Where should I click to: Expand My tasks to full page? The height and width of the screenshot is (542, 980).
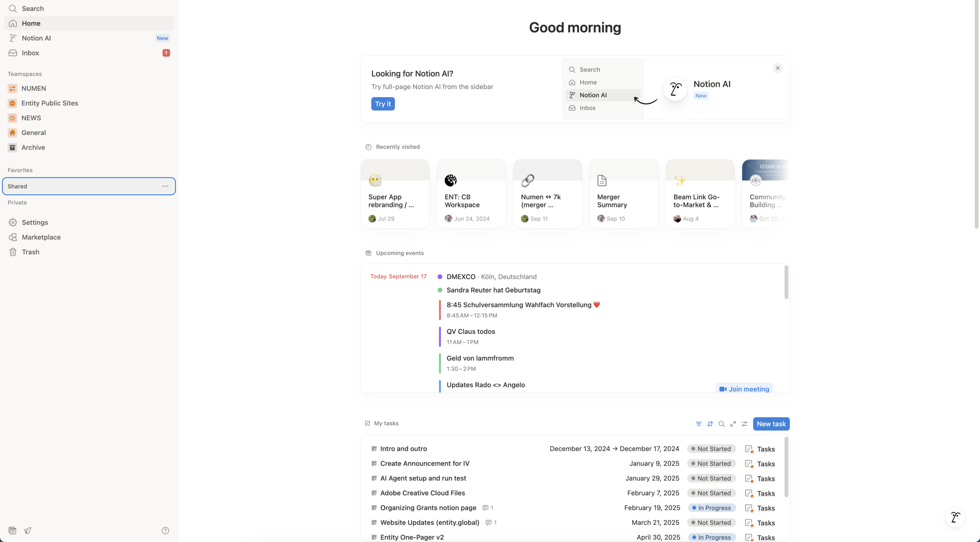[733, 424]
